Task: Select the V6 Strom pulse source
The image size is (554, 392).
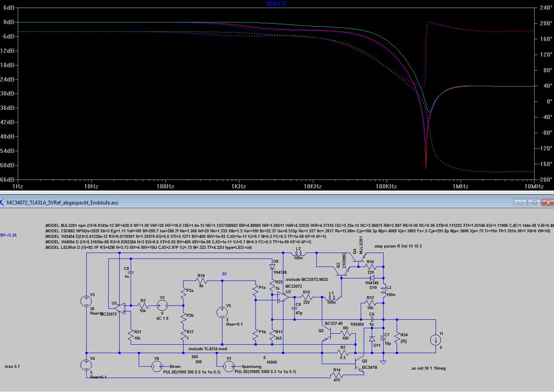Action: 156,367
